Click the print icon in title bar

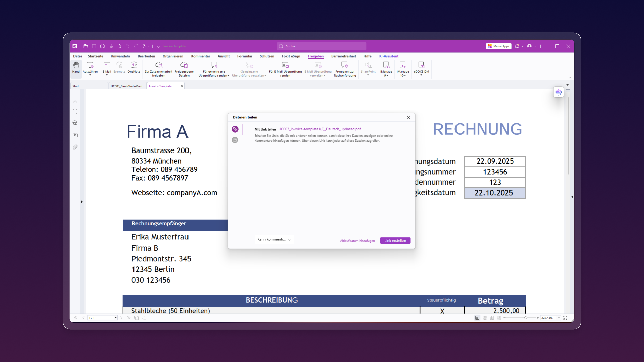click(x=102, y=46)
